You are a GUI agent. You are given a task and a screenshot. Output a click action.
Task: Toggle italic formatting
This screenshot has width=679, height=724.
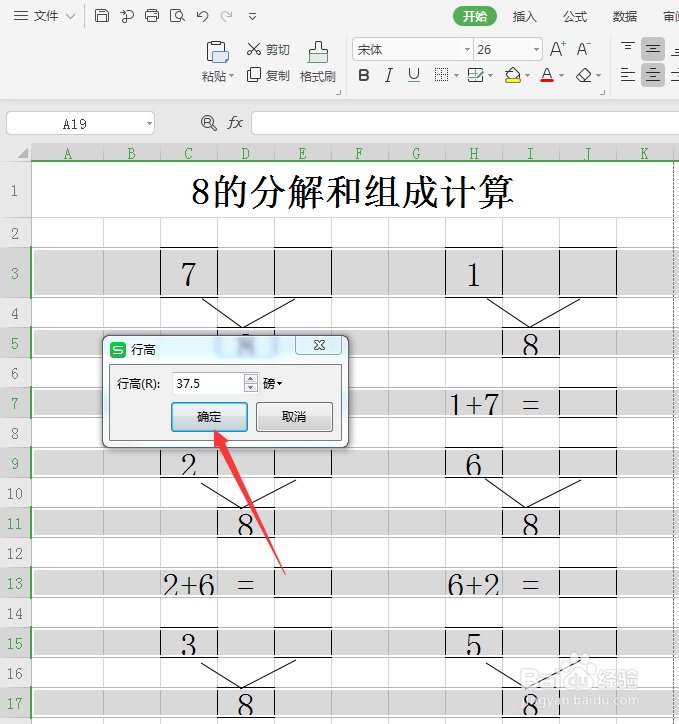click(x=389, y=75)
